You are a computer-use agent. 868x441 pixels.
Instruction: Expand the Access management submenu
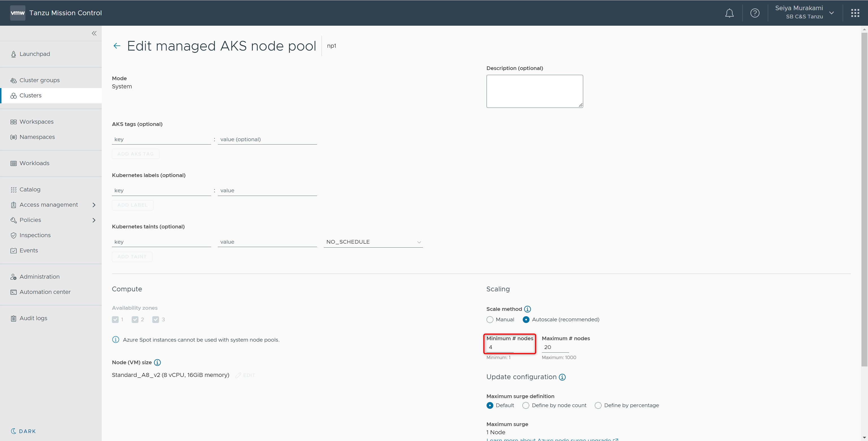click(94, 205)
